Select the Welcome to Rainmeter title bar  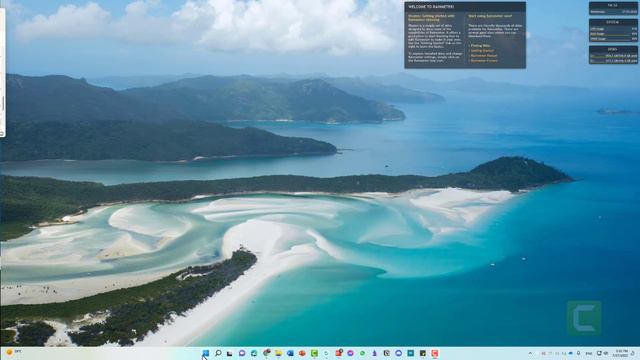point(465,7)
